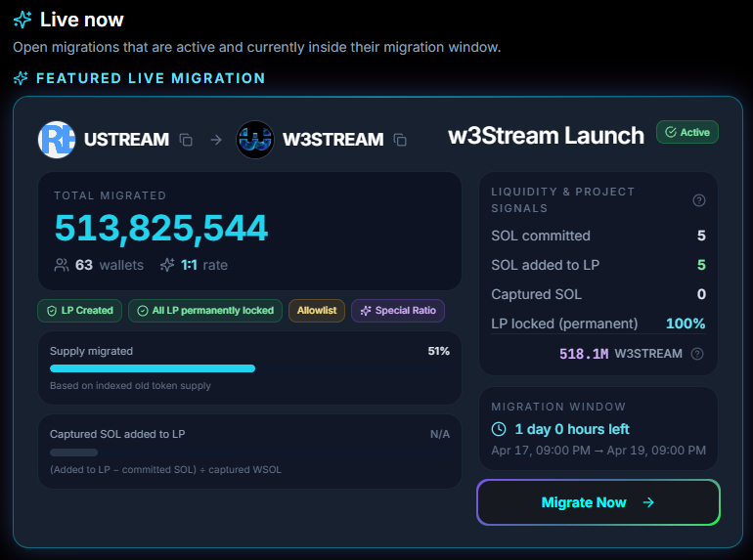The height and width of the screenshot is (560, 753).
Task: Click the Supply migrated progress bar
Action: [x=249, y=368]
